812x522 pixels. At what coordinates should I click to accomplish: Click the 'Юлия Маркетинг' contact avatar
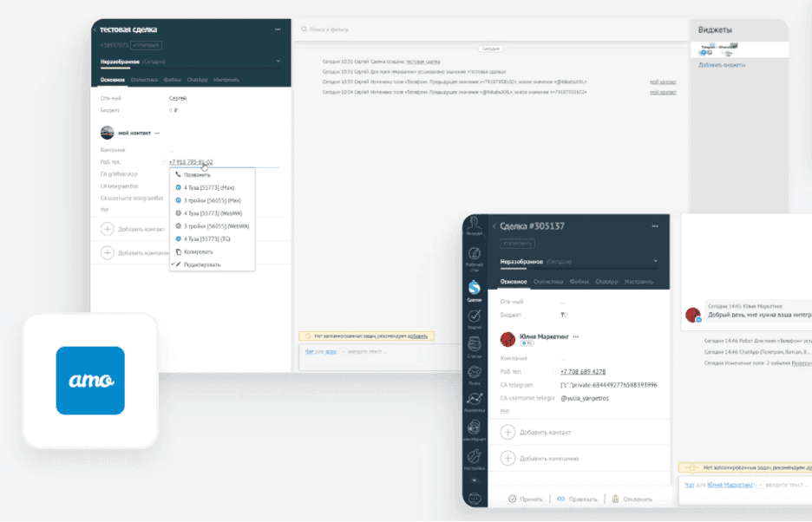point(507,339)
